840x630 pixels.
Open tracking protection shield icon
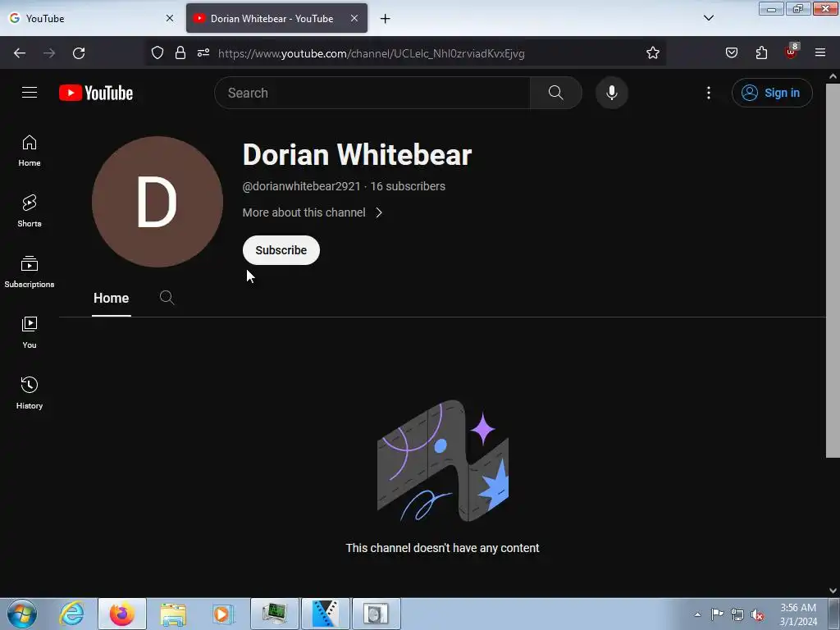tap(157, 53)
